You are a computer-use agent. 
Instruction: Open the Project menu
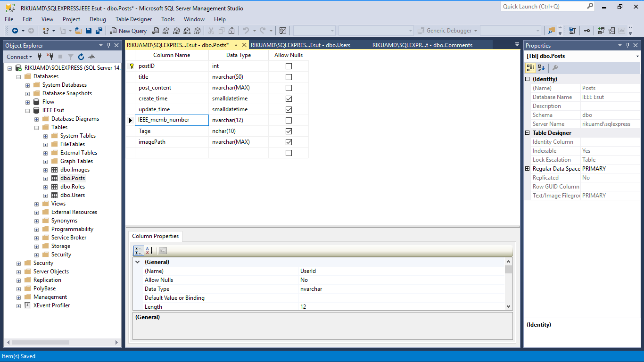point(72,19)
